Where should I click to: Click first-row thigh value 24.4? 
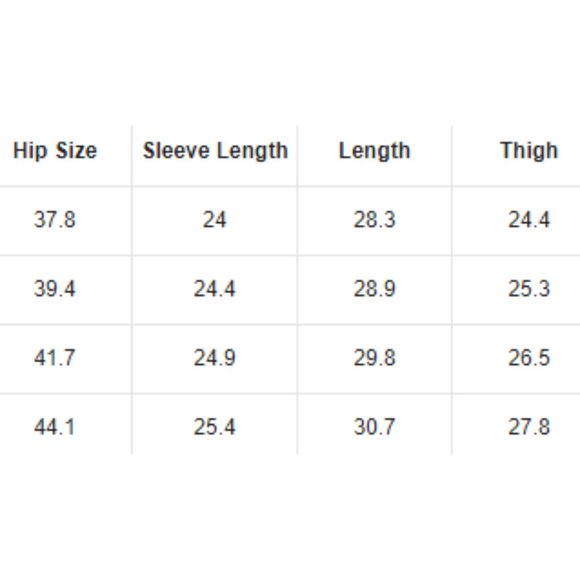pos(529,219)
